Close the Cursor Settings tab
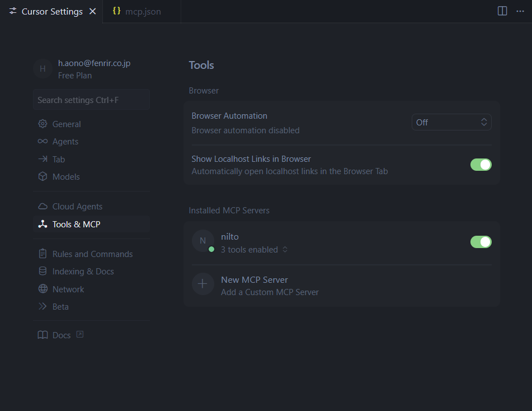Screen dimensions: 532x411 [x=93, y=11]
